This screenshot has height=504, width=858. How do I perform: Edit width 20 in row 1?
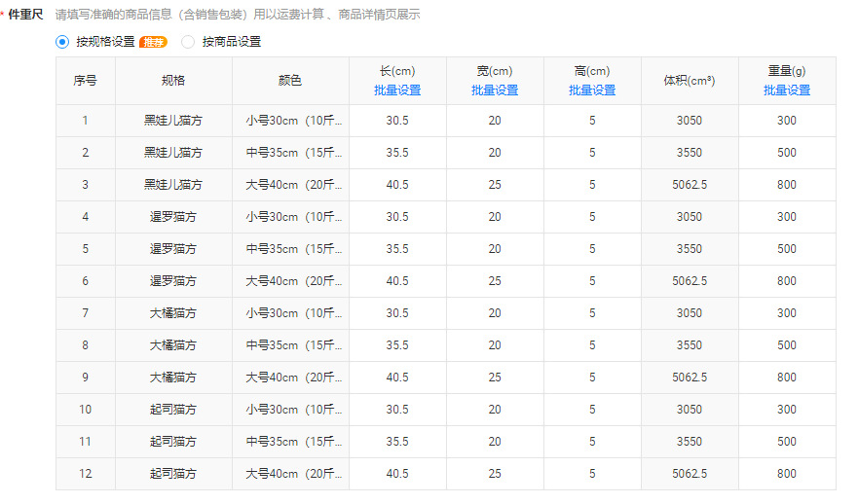point(495,121)
